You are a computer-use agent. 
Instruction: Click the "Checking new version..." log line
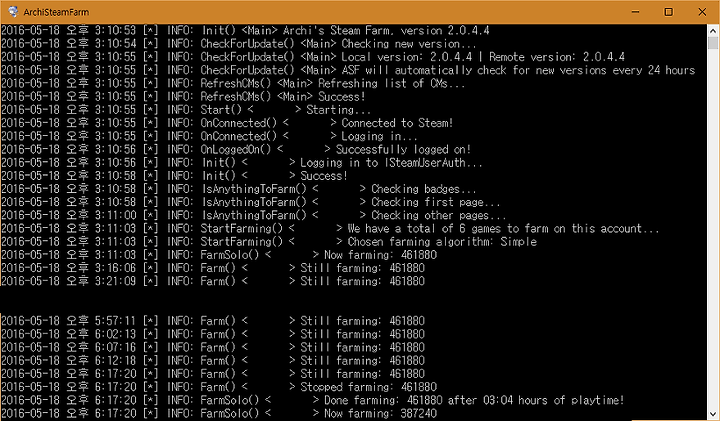pos(239,44)
